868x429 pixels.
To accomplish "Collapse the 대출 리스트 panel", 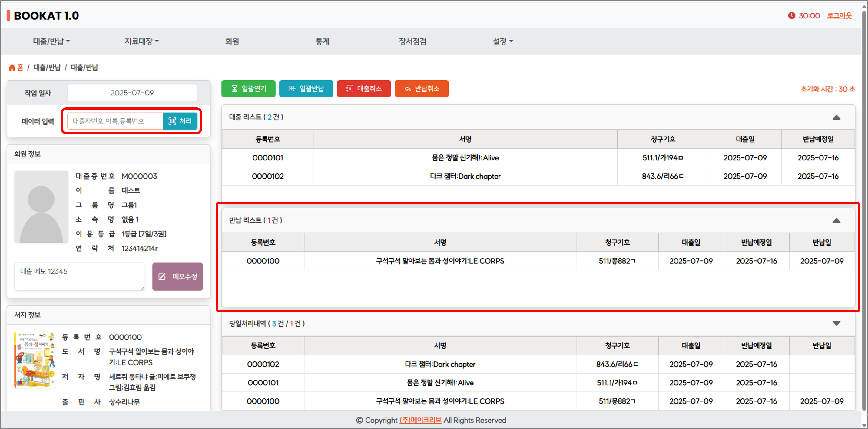I will click(x=836, y=117).
